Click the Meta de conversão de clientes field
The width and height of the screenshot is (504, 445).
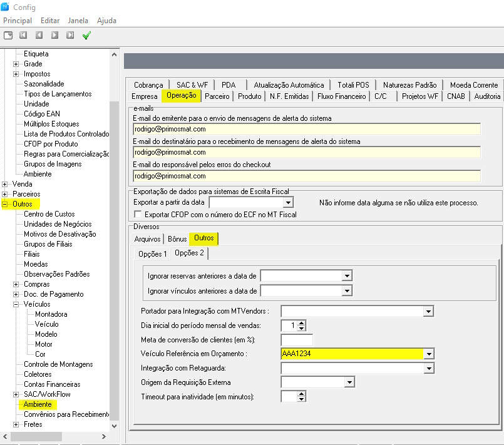coord(297,340)
